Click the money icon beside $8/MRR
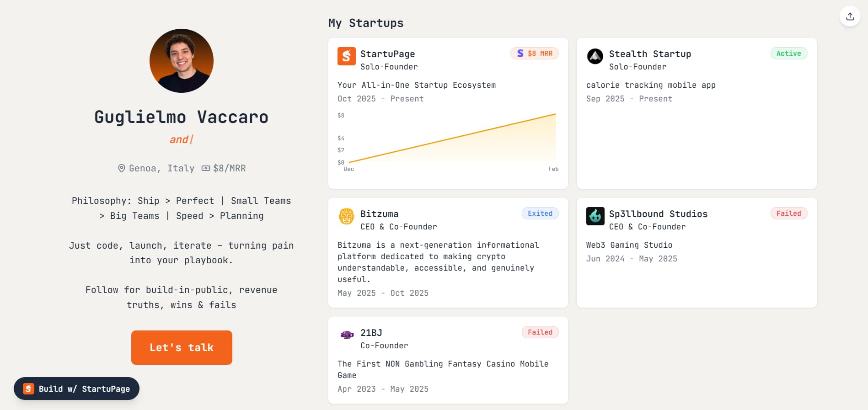 click(206, 168)
